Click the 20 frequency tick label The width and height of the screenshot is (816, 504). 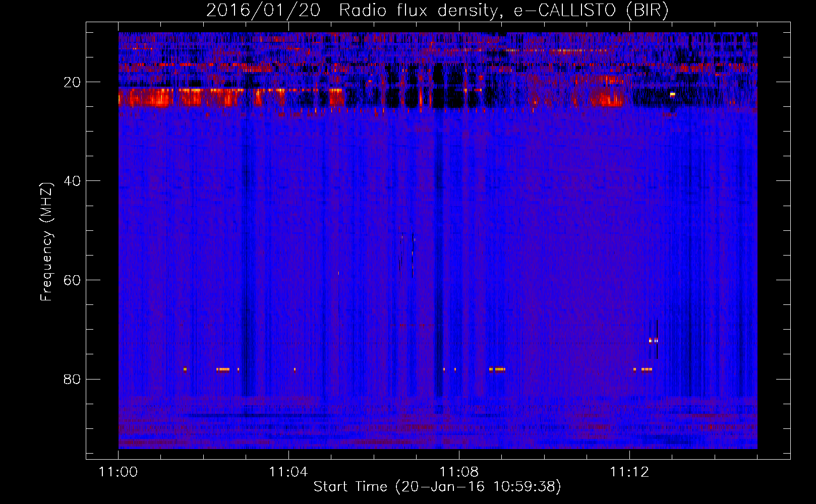[x=72, y=82]
